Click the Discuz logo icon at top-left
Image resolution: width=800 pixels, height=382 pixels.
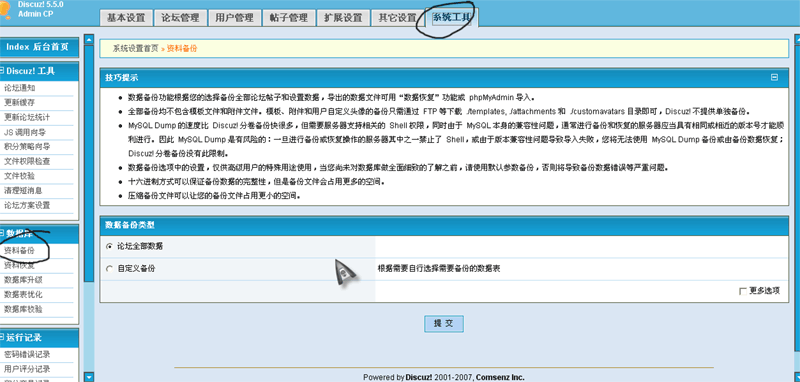point(5,11)
